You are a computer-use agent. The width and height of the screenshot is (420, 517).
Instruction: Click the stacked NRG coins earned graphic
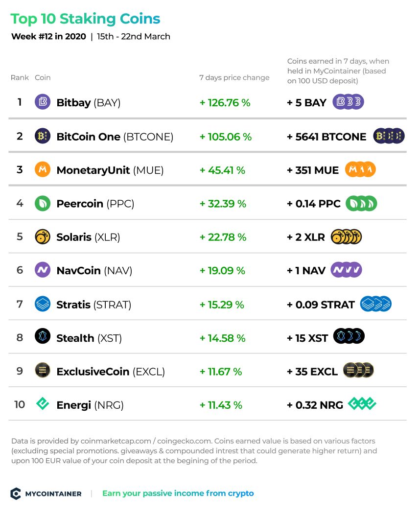(x=362, y=403)
